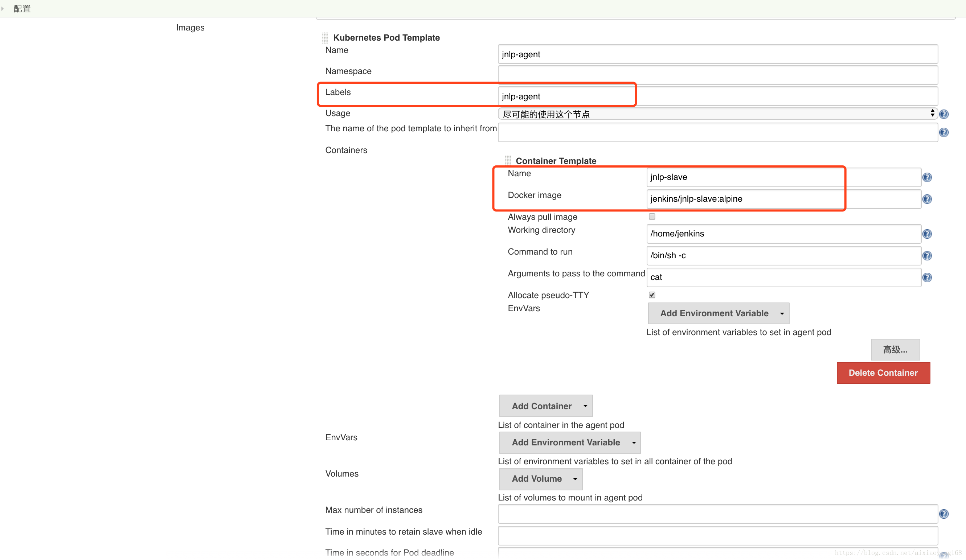Open help for Max number of instances
This screenshot has width=966, height=560.
pos(944,514)
